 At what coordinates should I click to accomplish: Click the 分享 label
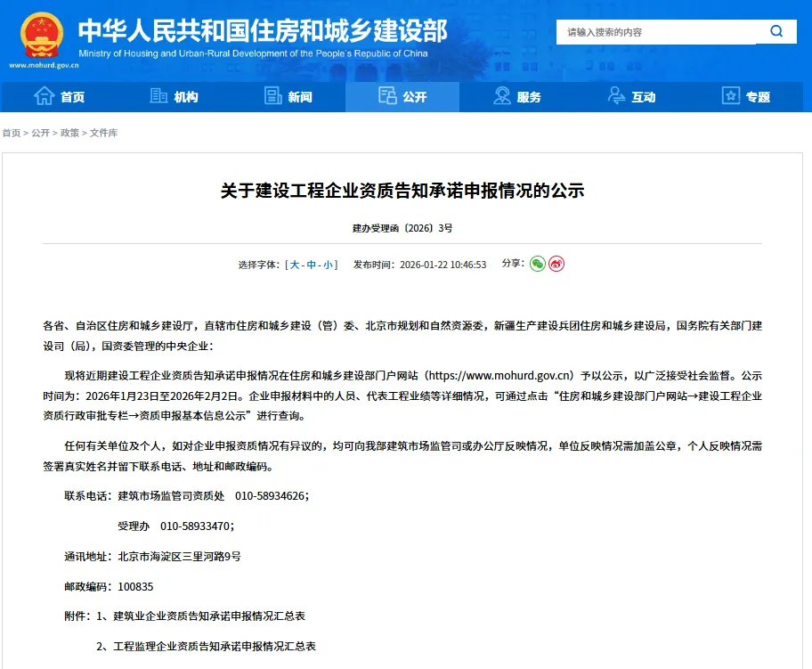coord(513,264)
